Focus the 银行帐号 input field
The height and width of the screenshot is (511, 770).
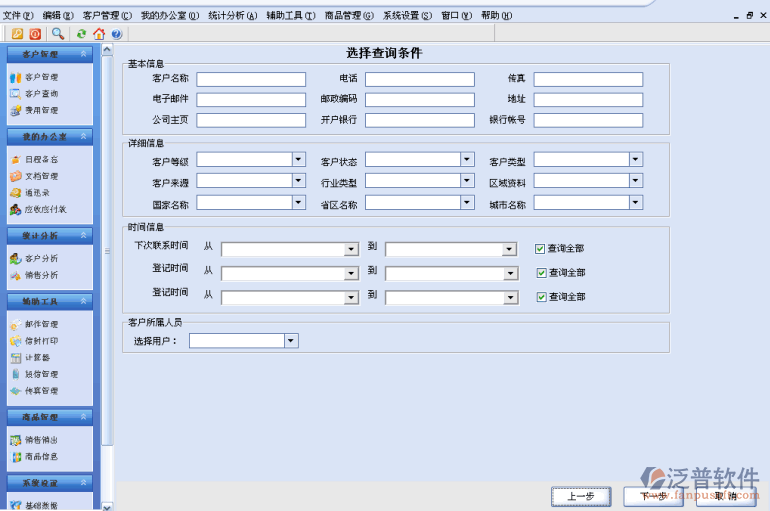point(588,120)
